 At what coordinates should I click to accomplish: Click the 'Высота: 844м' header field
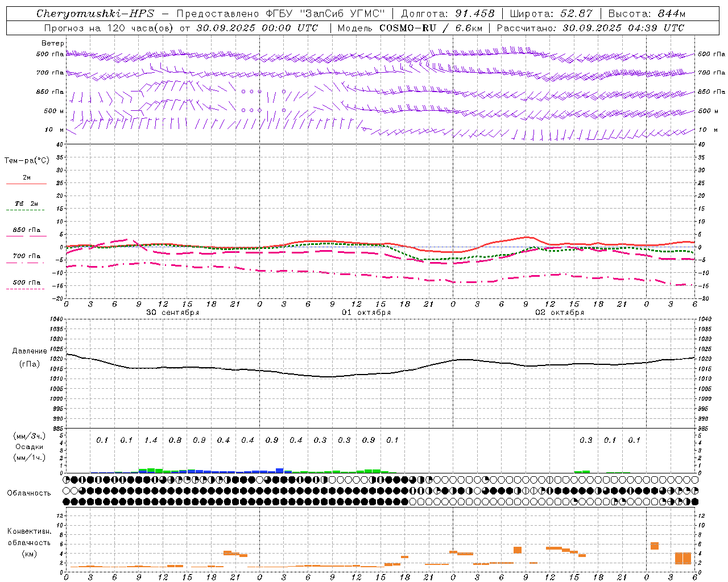(647, 14)
